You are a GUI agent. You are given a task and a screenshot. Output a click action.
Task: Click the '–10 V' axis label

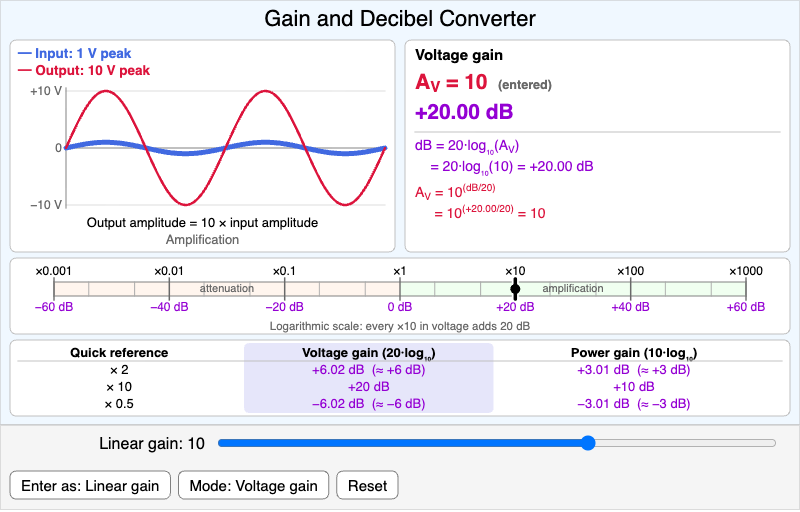(46, 205)
